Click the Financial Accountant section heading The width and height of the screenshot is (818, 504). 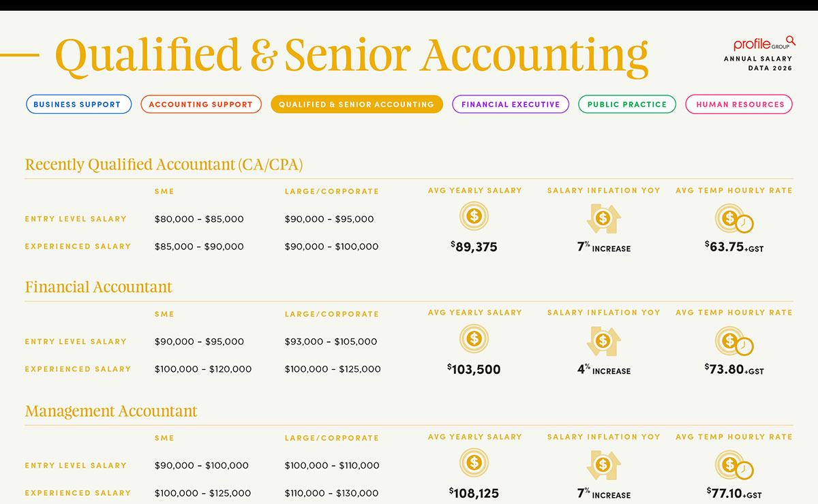pyautogui.click(x=99, y=287)
